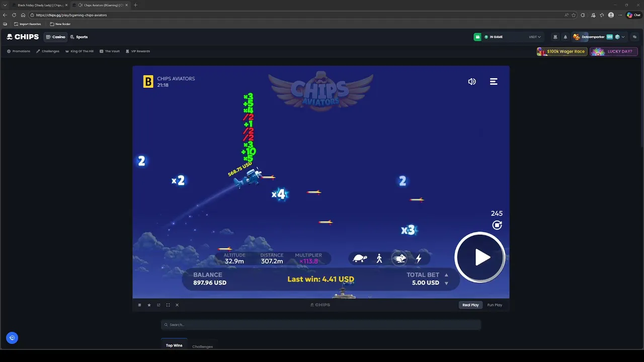
Task: Go back in browser history
Action: 5,15
